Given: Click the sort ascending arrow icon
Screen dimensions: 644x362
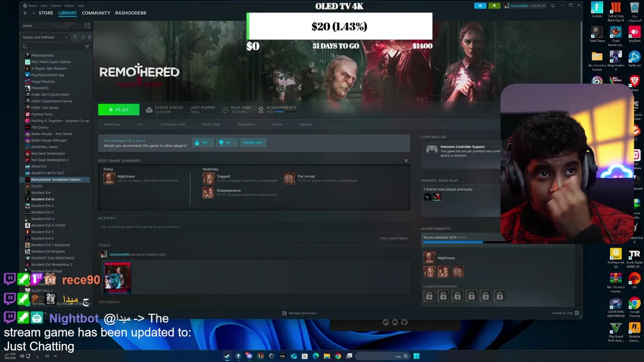Looking at the screenshot, I should point(75,37).
